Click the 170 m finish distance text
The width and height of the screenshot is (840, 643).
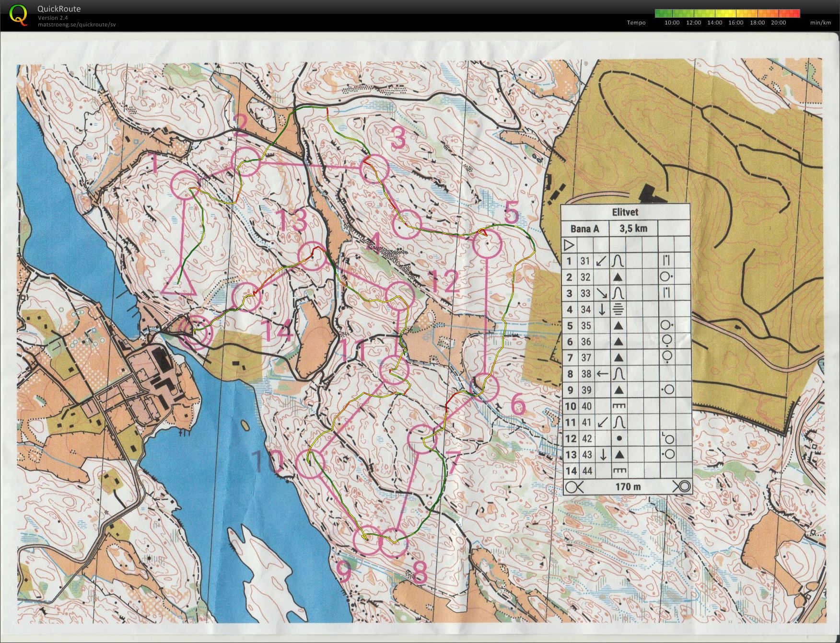pyautogui.click(x=628, y=487)
